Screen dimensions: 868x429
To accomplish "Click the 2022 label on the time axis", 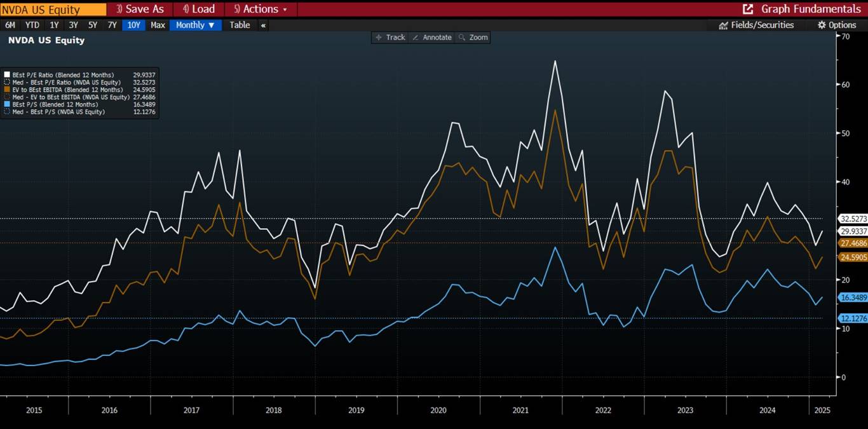I will pyautogui.click(x=603, y=411).
